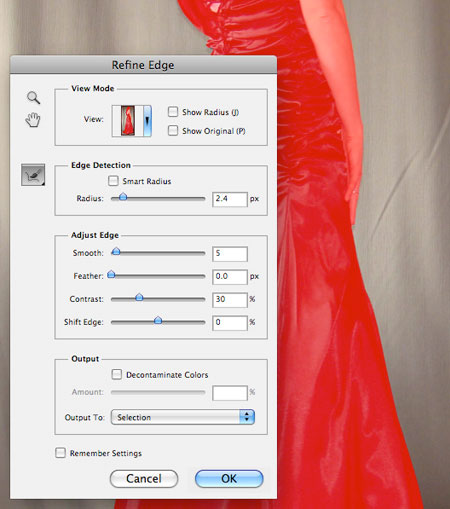Click the Contrast slider handle
The image size is (450, 509).
(x=139, y=297)
